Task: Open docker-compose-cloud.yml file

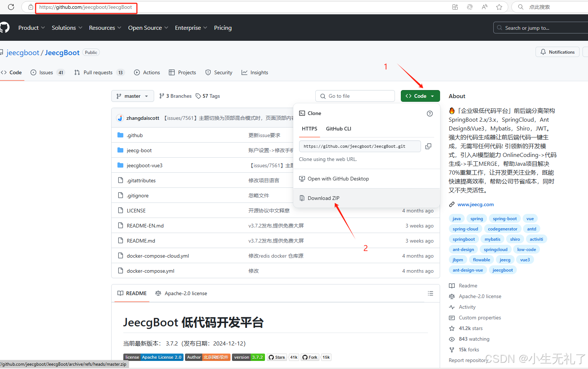Action: click(x=158, y=256)
